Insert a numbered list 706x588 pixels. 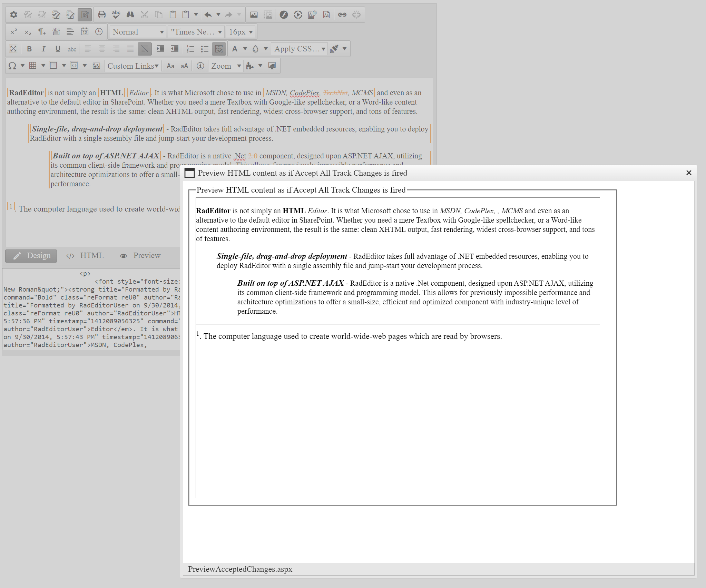click(x=190, y=49)
